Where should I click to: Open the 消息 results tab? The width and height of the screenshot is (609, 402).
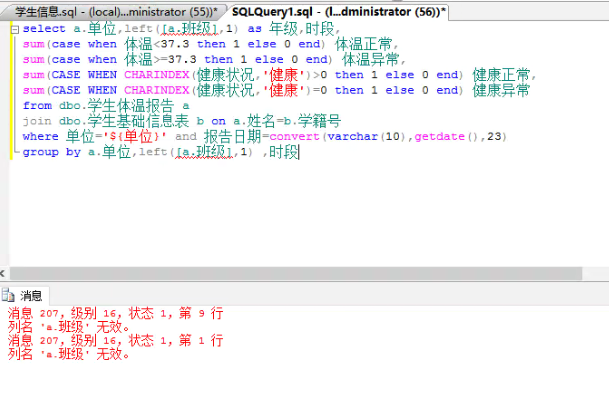point(25,296)
